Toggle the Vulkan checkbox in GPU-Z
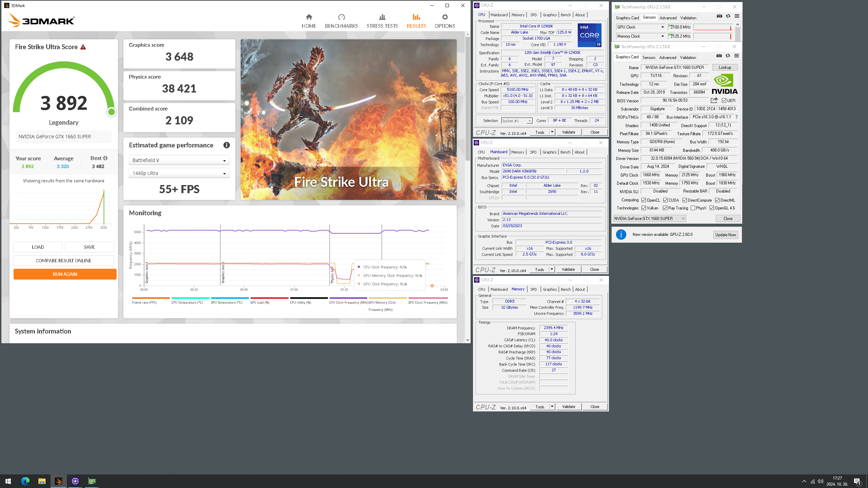Viewport: 868px width, 488px height. pyautogui.click(x=644, y=208)
